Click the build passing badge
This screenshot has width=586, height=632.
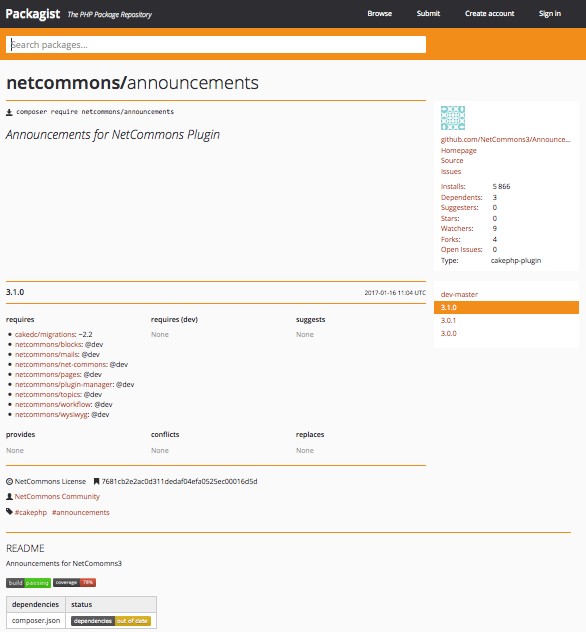28,583
